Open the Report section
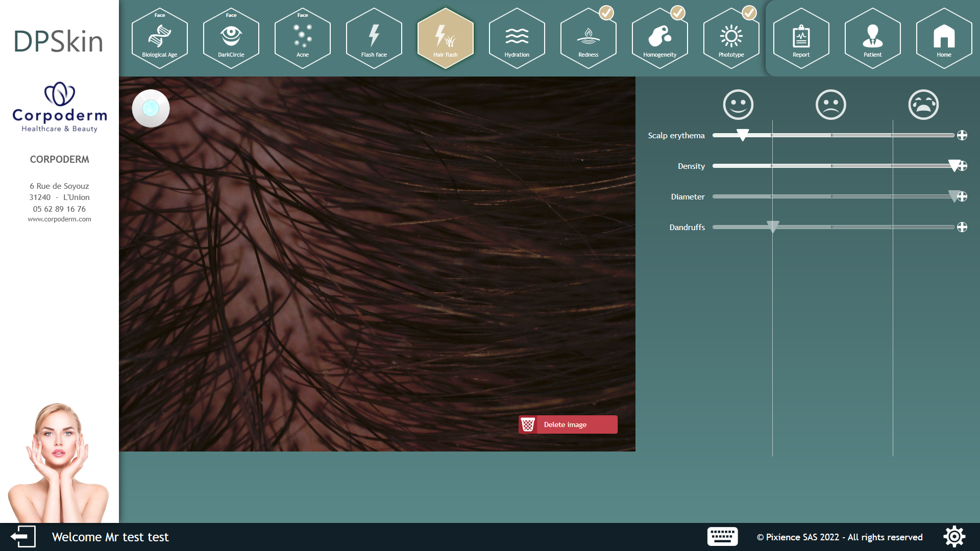 tap(801, 38)
